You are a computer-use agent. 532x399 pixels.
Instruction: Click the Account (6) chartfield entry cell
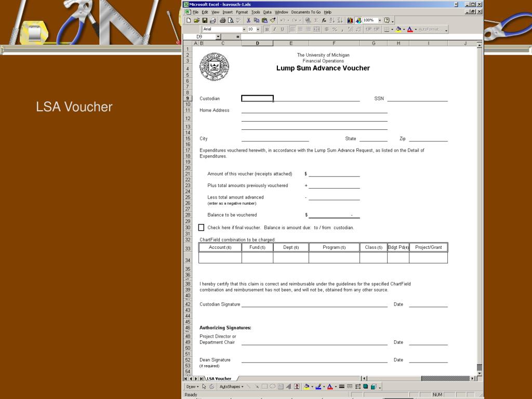coord(220,258)
